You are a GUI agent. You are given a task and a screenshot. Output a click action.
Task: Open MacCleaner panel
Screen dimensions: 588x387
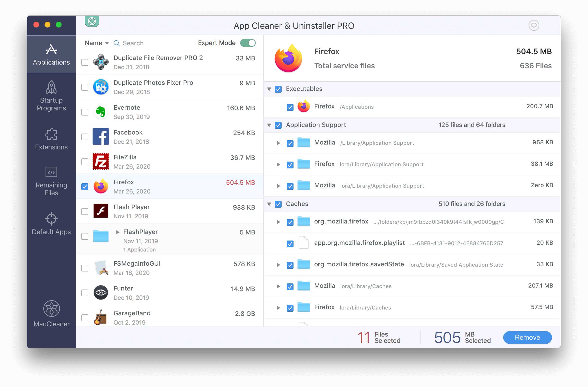coord(51,312)
